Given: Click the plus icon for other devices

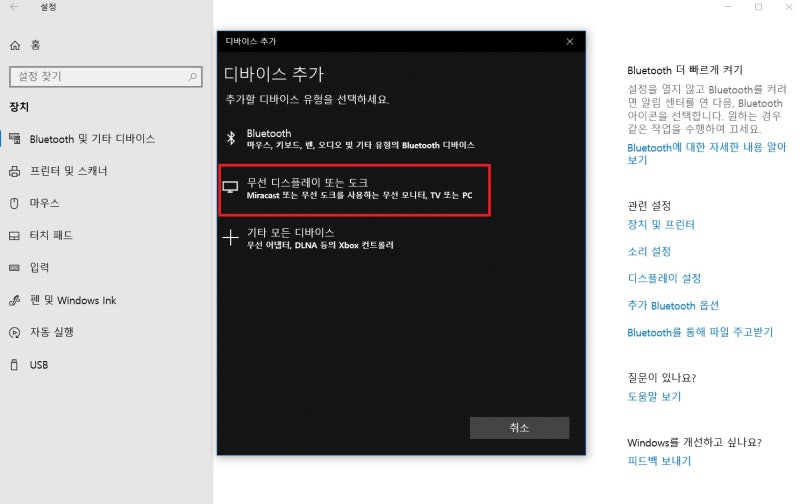Looking at the screenshot, I should coord(231,237).
